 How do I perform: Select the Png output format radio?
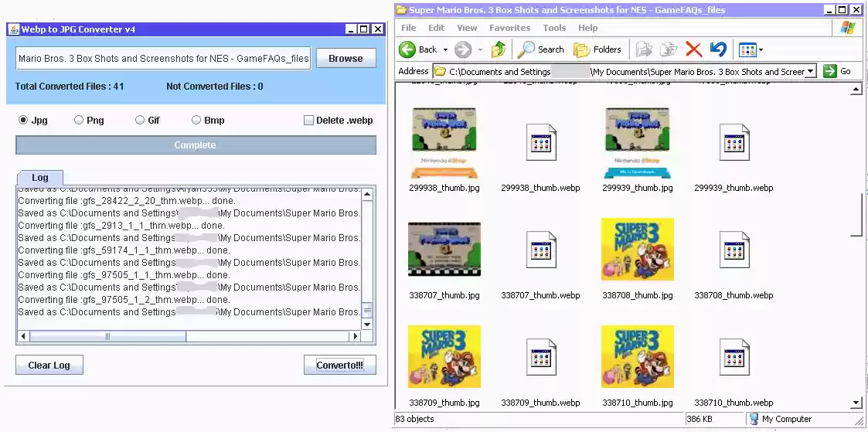(x=79, y=121)
